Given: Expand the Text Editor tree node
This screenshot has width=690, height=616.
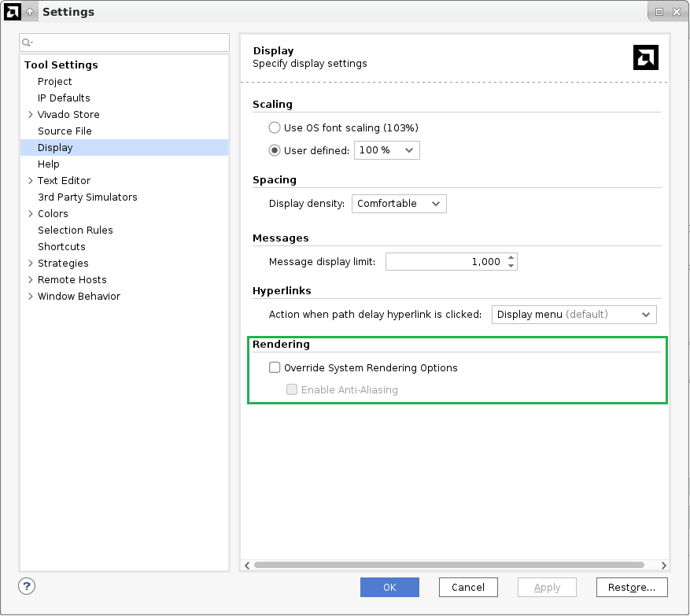Looking at the screenshot, I should point(31,180).
